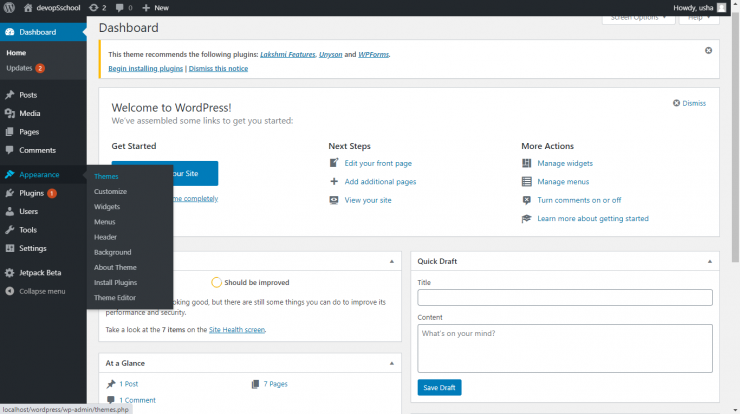Click the WordPress logo in admin bar
Image resolution: width=740 pixels, height=414 pixels.
(9, 8)
